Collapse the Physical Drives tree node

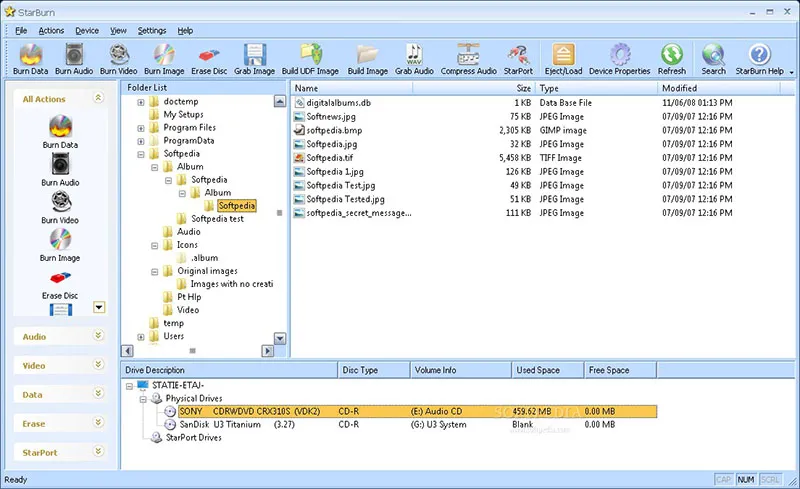point(143,398)
